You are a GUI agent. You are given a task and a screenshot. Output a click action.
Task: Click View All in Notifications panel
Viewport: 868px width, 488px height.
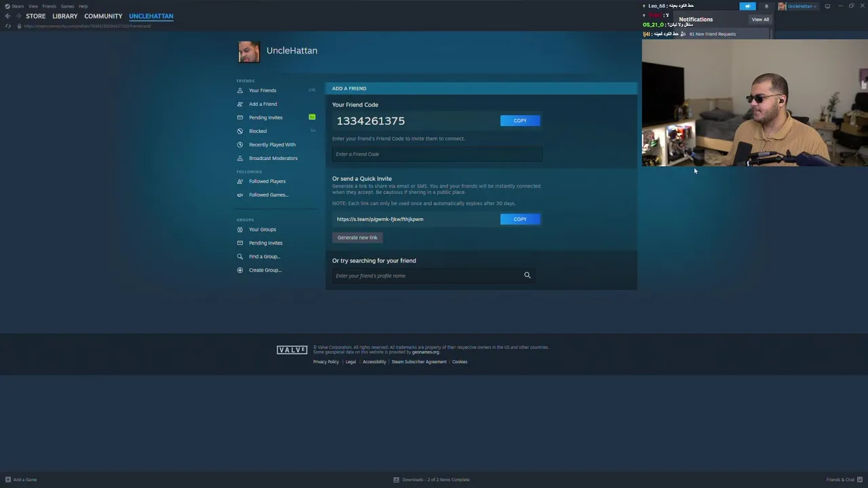[760, 20]
